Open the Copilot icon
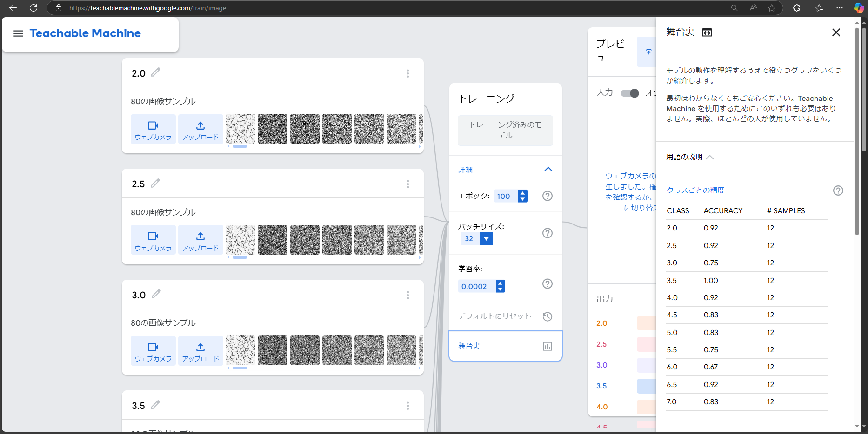 tap(859, 8)
